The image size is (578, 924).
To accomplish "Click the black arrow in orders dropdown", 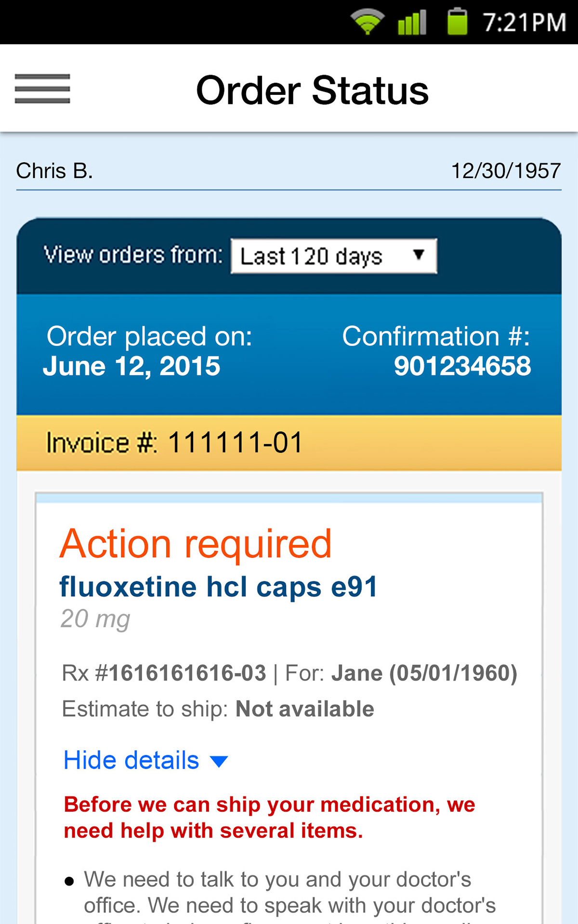I will point(419,255).
